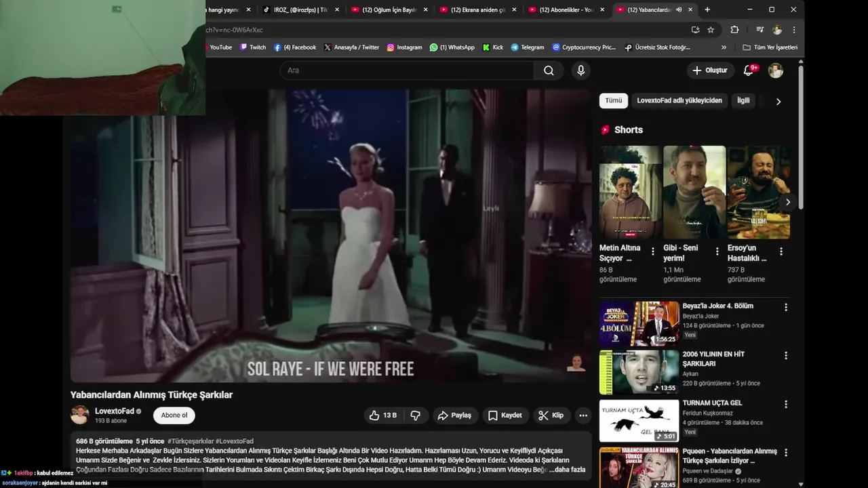Like the video with thumbs up

pyautogui.click(x=383, y=415)
